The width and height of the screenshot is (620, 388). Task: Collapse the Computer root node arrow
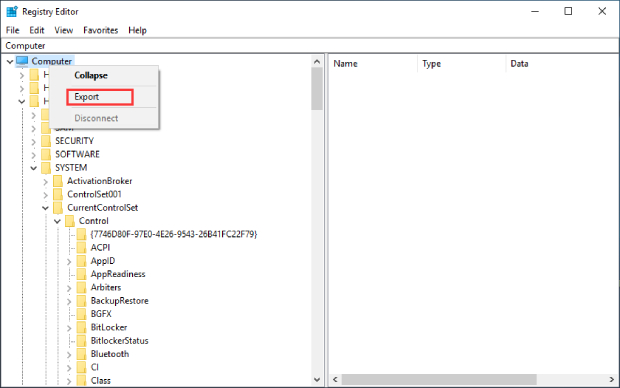click(x=10, y=62)
